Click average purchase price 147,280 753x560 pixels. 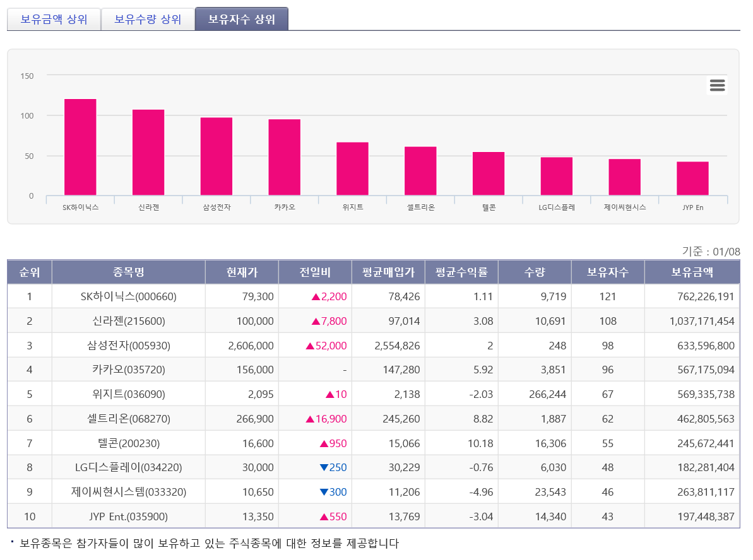click(x=401, y=370)
